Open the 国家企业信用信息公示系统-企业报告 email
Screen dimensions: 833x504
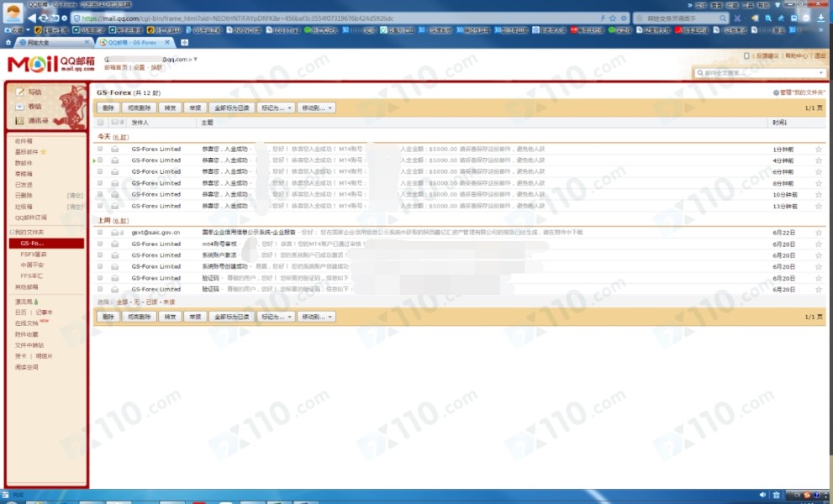(249, 233)
